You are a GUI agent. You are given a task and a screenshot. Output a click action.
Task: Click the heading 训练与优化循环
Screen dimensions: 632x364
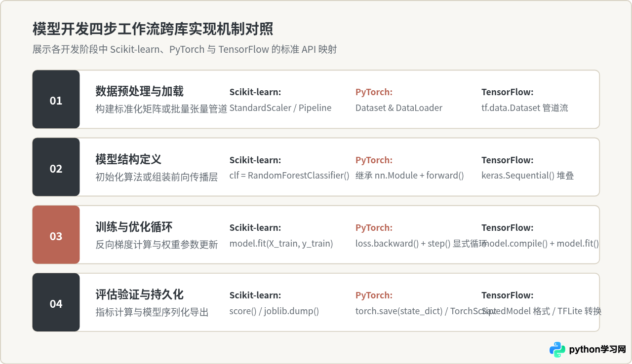tap(134, 227)
